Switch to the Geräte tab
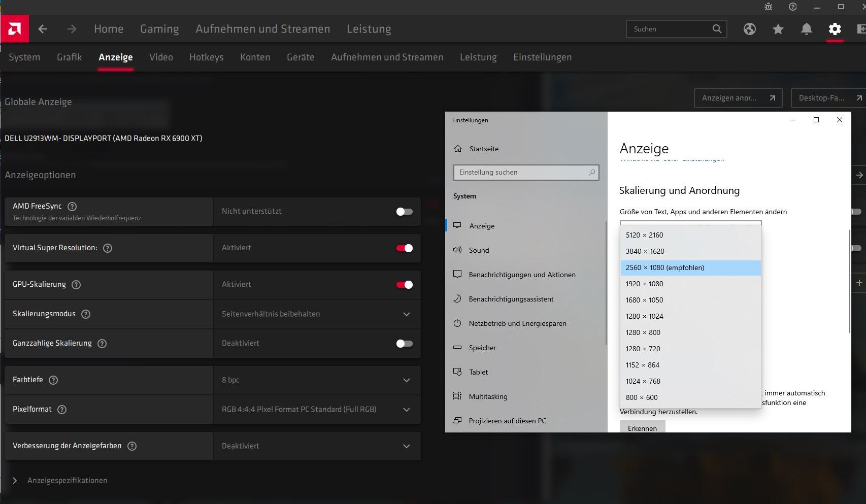The width and height of the screenshot is (866, 504). point(301,57)
